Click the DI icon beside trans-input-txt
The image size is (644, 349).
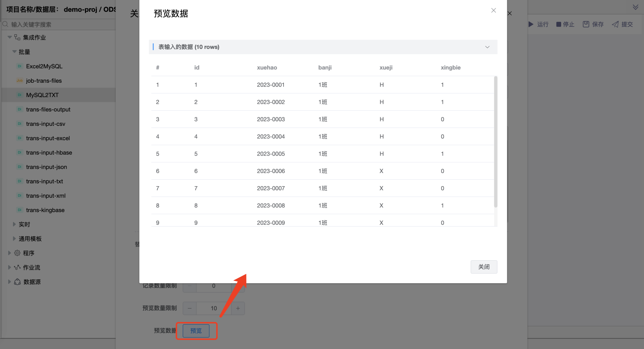click(x=20, y=181)
